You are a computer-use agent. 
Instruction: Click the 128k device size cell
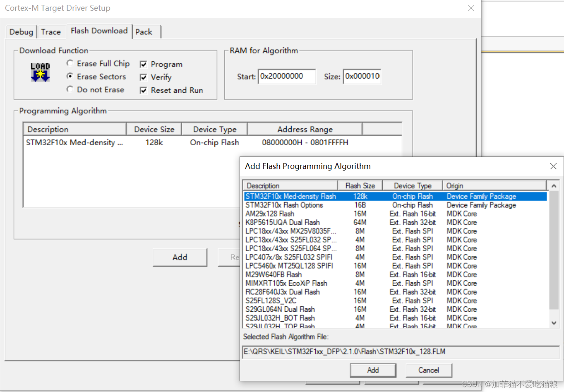pos(154,142)
